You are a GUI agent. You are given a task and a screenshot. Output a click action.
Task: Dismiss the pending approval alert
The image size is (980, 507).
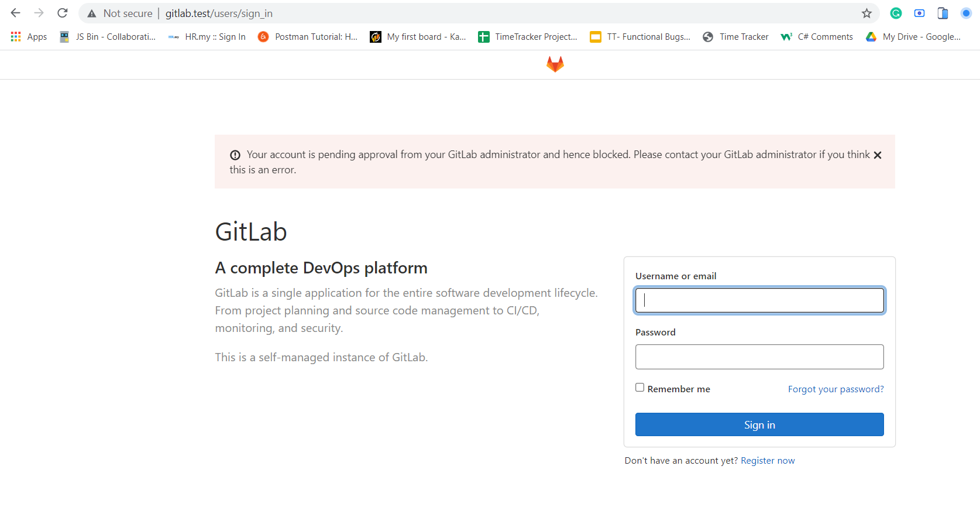click(x=877, y=155)
